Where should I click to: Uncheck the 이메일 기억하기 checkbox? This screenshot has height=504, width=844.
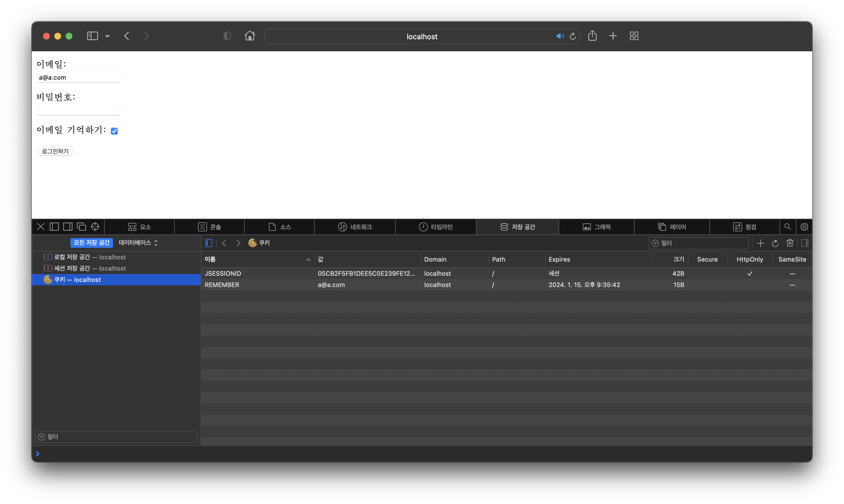click(x=114, y=131)
